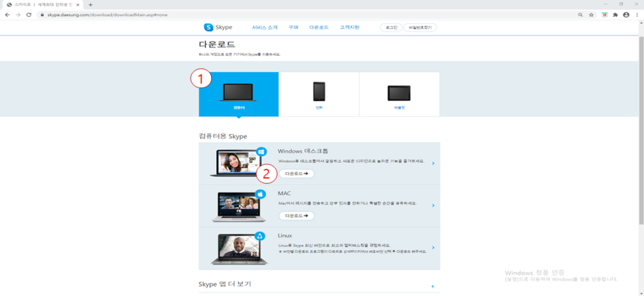Click the Windows 데스크톱 heading
Screen dimensions: 644x296
tap(303, 151)
